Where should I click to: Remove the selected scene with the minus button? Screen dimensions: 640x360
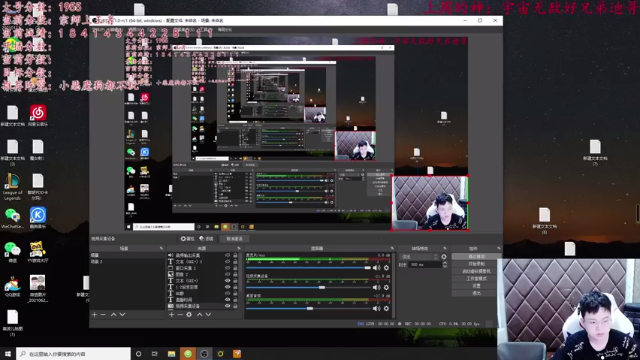tap(103, 315)
